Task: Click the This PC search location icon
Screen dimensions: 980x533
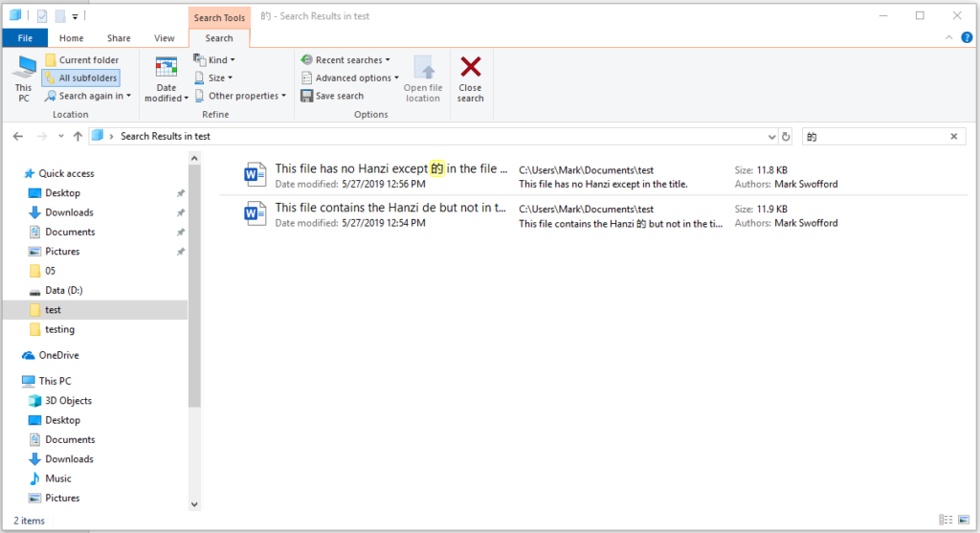Action: [24, 78]
